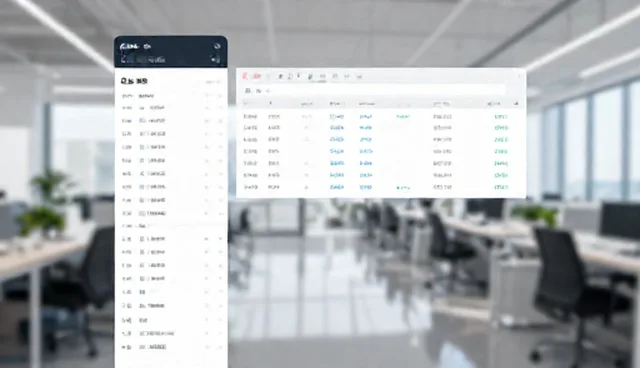Select the last text item in the table toolbar
Screen dimensions: 640x368
359,76
